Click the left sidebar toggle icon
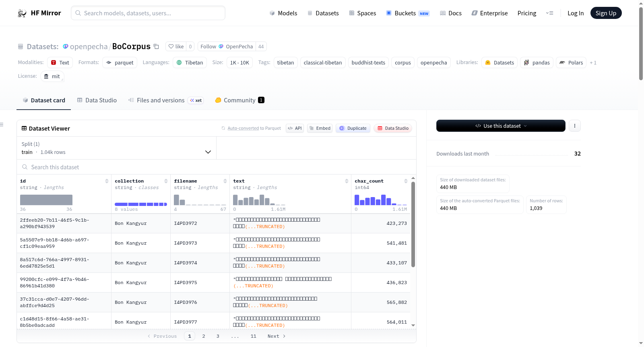The image size is (644, 347). [2, 125]
